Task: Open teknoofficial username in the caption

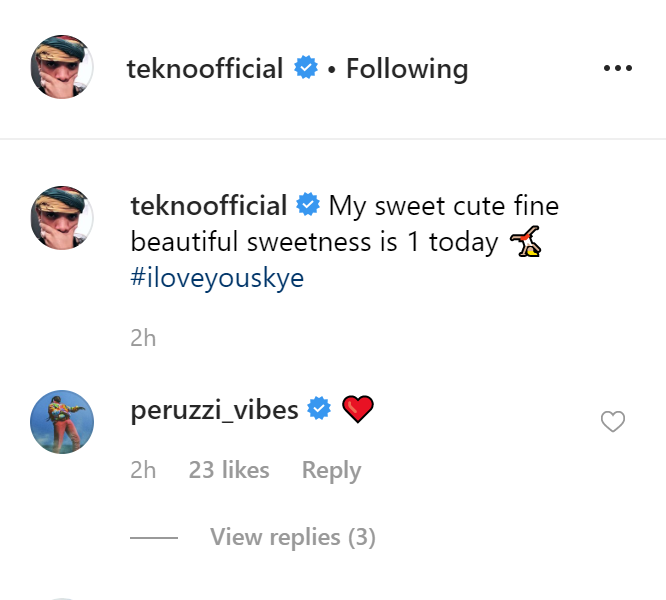Action: click(209, 206)
